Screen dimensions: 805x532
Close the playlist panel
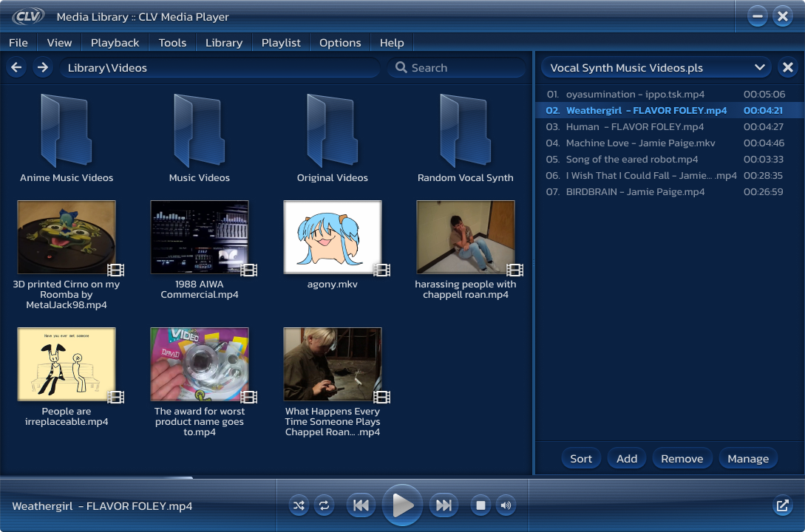pyautogui.click(x=787, y=67)
